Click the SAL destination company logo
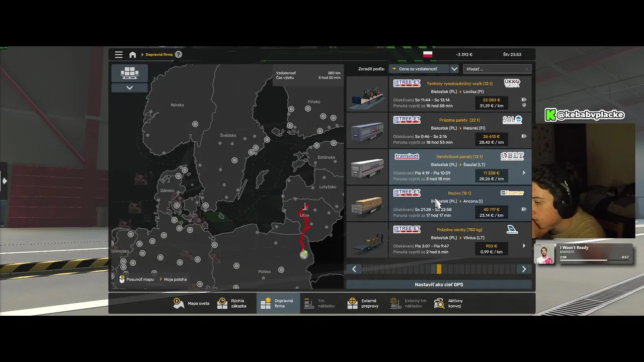Image resolution: width=644 pixels, height=362 pixels. coord(512,120)
